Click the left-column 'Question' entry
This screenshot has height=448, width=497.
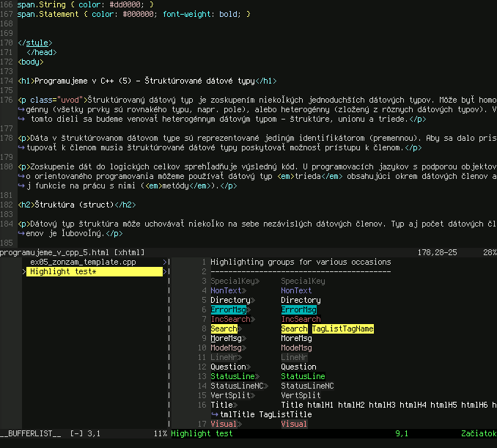(228, 367)
